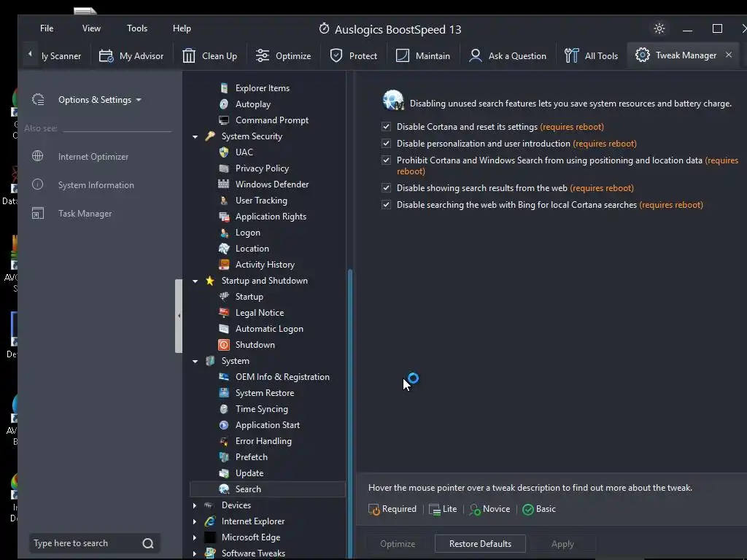Image resolution: width=747 pixels, height=560 pixels.
Task: Open the Location tweaks icon
Action: 224,249
